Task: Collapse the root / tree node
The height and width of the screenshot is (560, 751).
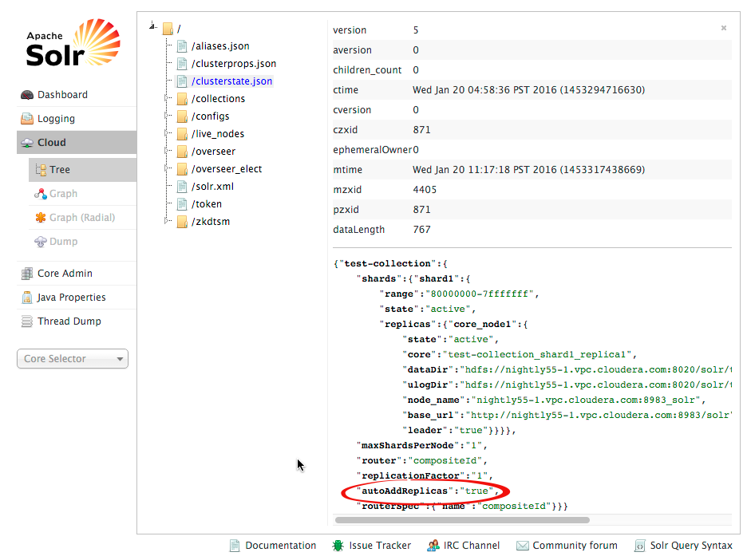Action: [152, 28]
